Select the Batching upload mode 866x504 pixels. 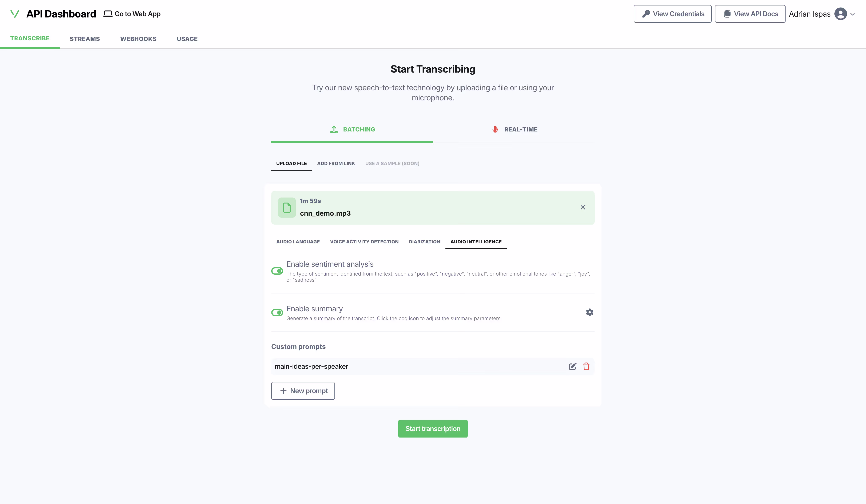pos(352,129)
